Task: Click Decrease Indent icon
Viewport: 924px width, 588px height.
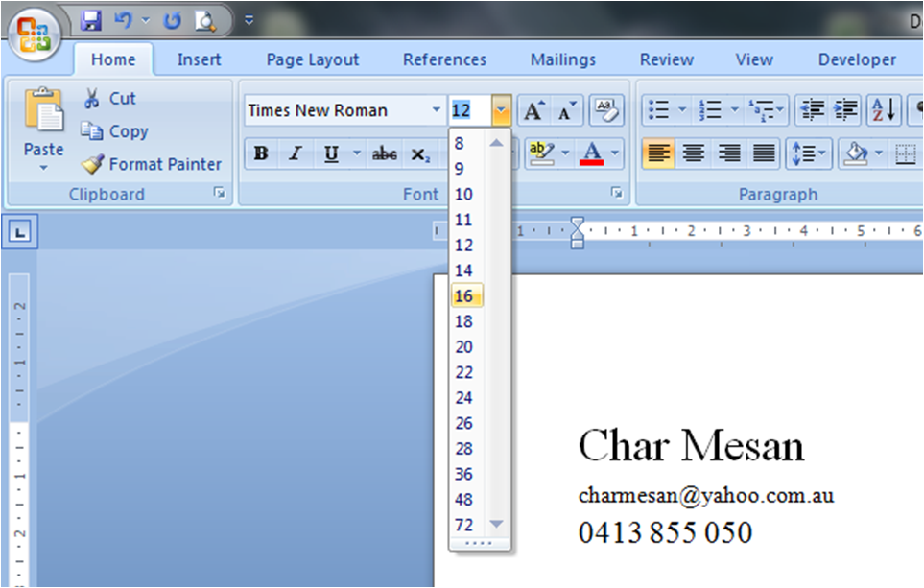Action: point(812,110)
